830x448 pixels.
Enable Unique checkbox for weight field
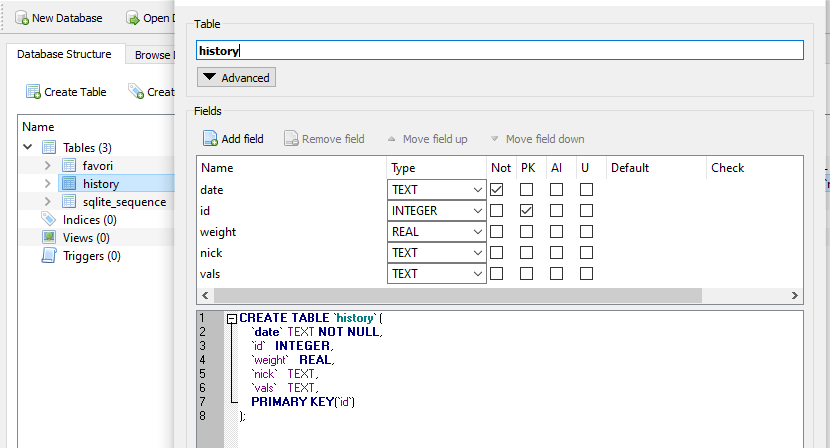[586, 232]
